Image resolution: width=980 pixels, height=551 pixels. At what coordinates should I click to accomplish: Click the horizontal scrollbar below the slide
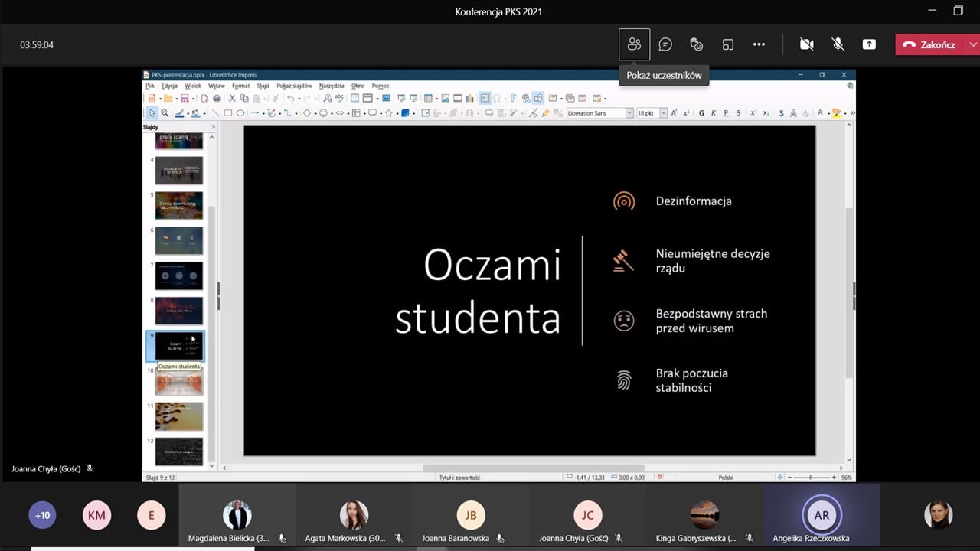533,467
